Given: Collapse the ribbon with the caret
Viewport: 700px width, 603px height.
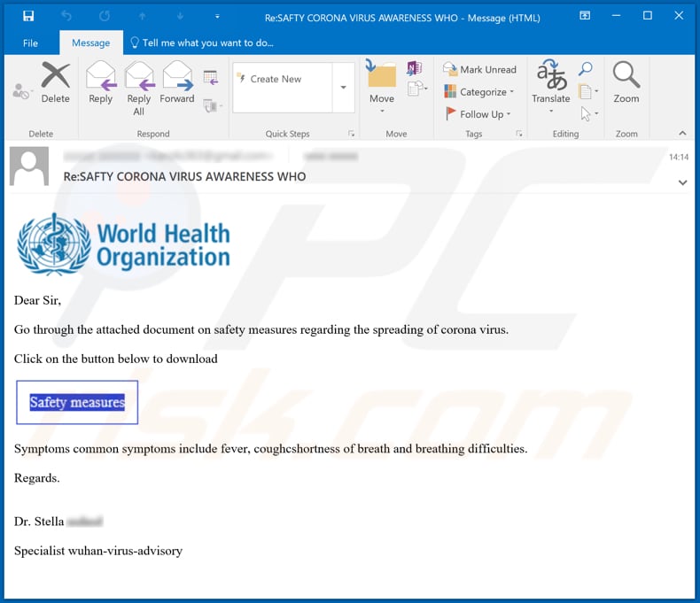Looking at the screenshot, I should point(682,134).
